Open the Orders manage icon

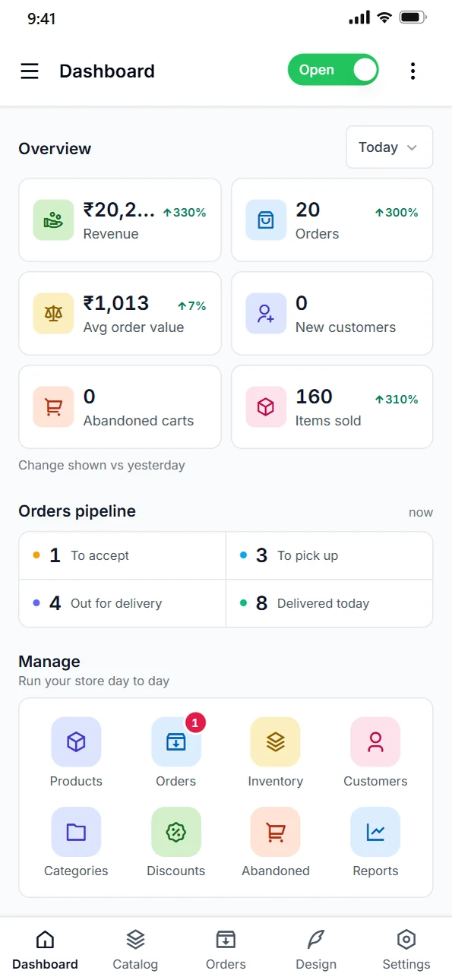[x=176, y=742]
